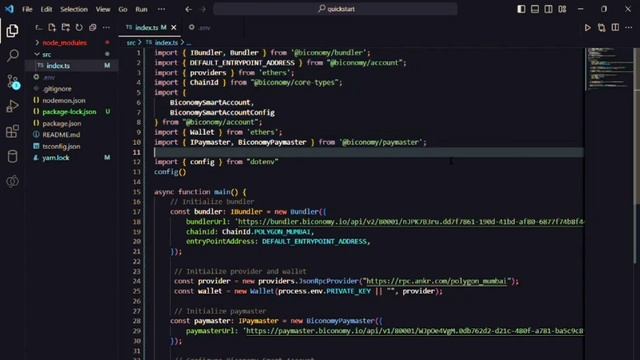Open the Edit menu

click(x=46, y=9)
